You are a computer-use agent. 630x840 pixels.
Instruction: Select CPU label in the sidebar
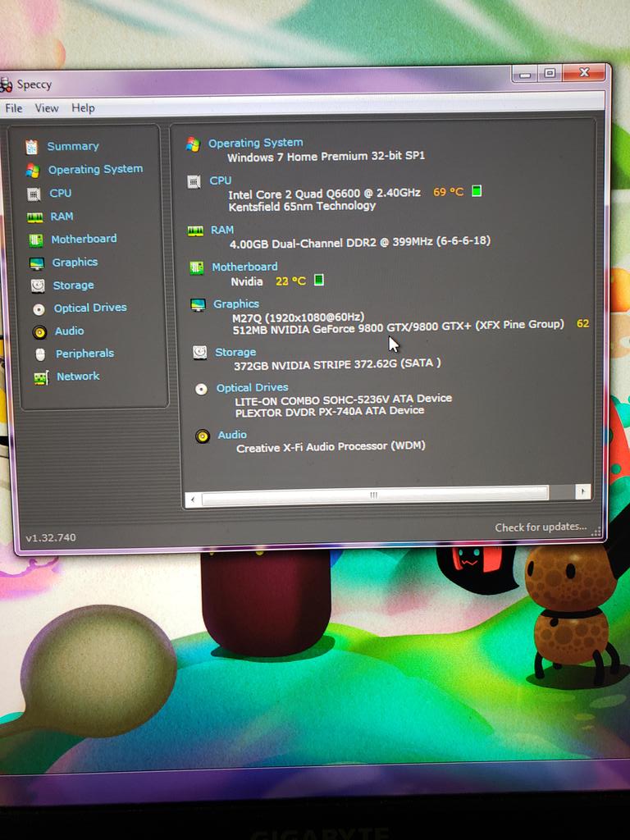click(61, 193)
